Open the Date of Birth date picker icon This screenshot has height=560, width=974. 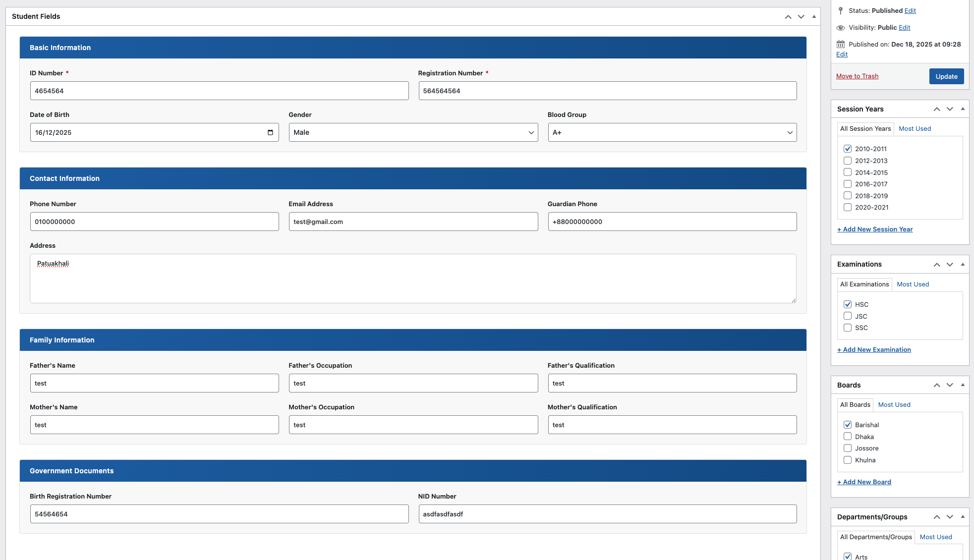(x=270, y=132)
